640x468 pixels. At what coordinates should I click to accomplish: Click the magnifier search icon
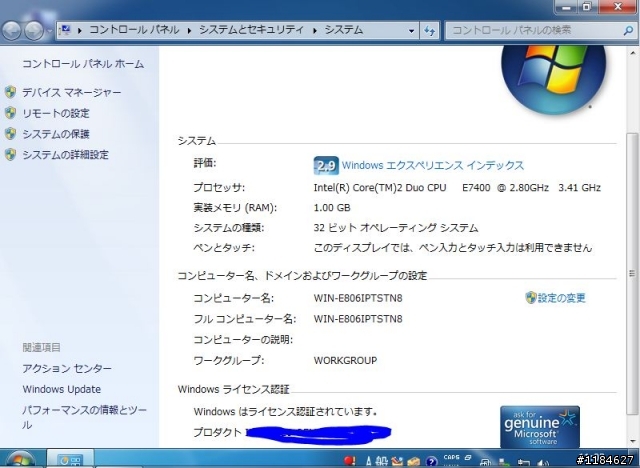coord(629,31)
